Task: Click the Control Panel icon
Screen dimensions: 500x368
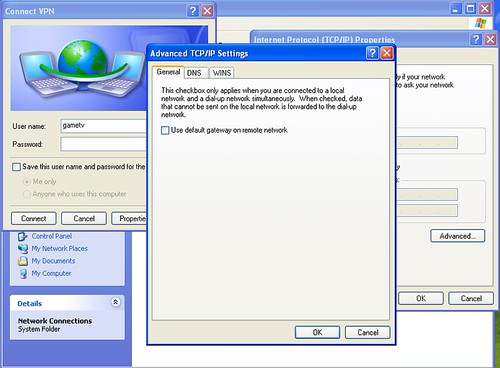Action: point(23,236)
